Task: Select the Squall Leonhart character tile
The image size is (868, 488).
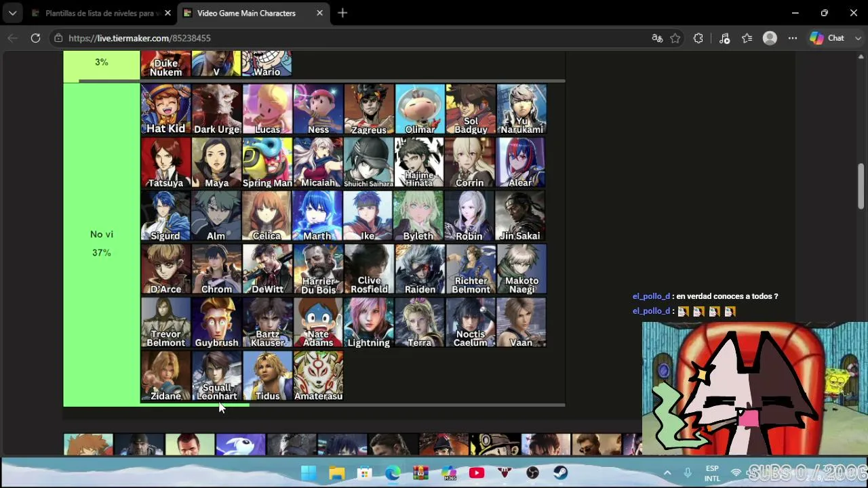Action: point(217,376)
